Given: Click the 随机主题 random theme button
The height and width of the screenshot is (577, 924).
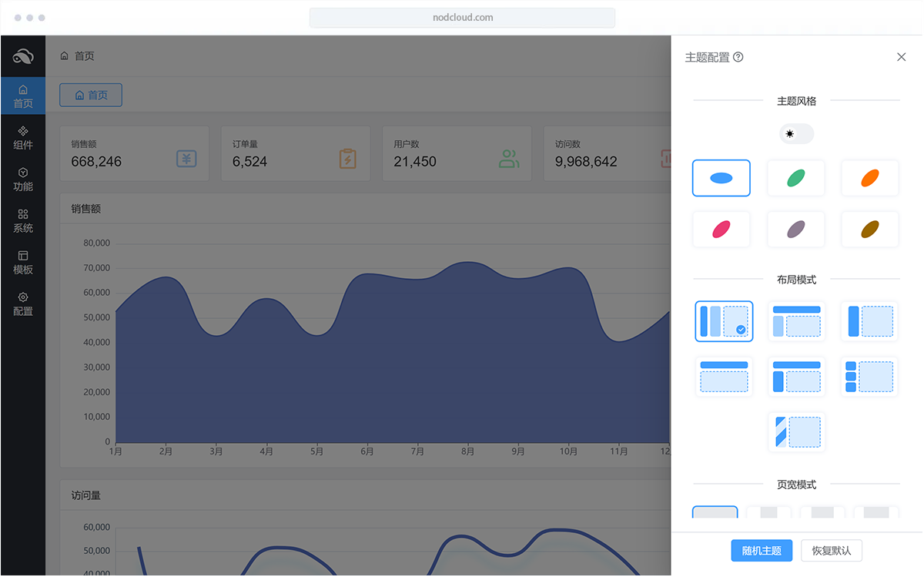Looking at the screenshot, I should [762, 551].
